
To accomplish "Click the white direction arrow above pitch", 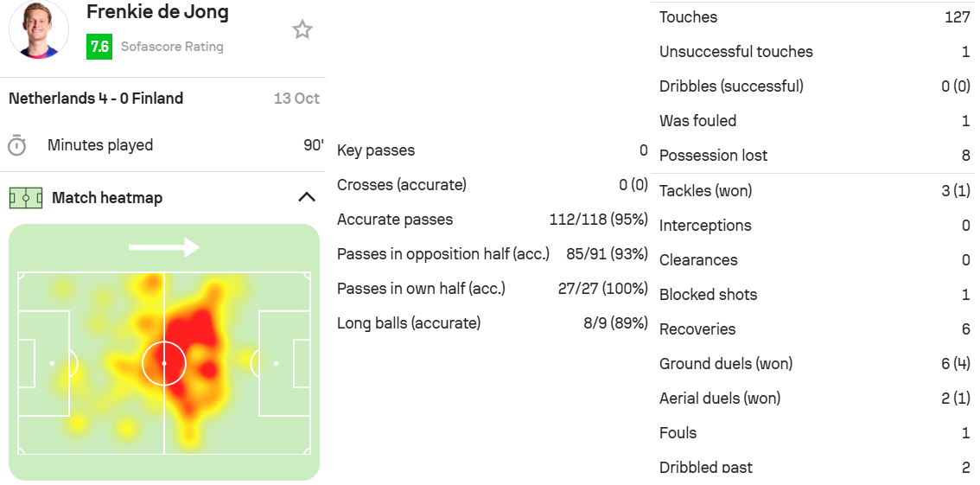I will (164, 248).
